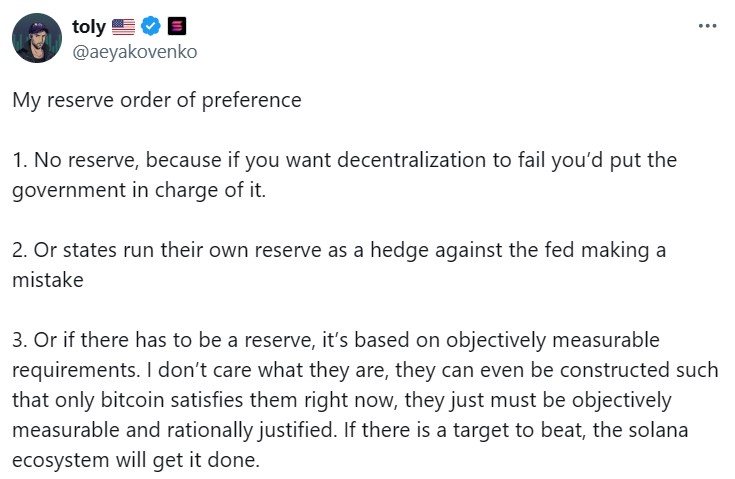Click toly's profile avatar picture
735x479 pixels.
click(37, 38)
